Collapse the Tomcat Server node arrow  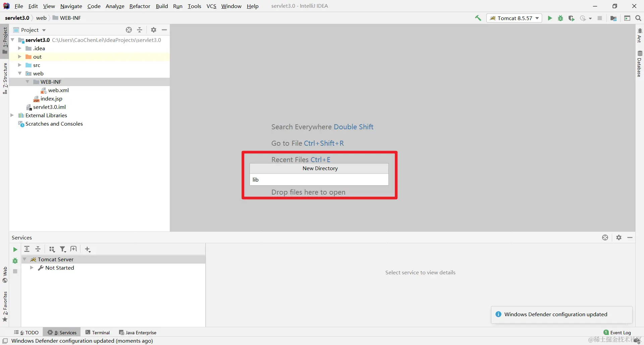click(x=24, y=259)
